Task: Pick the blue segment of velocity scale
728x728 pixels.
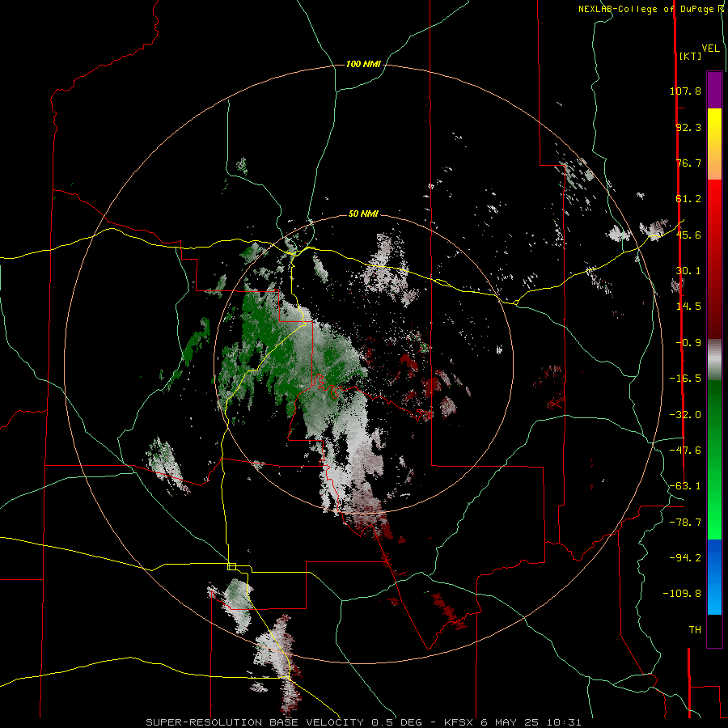Action: click(x=714, y=577)
